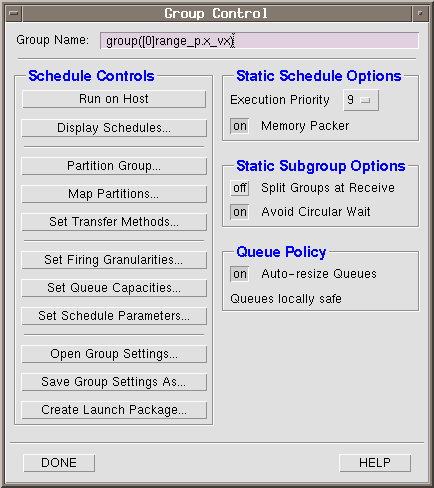This screenshot has height=488, width=434.
Task: Open Set Queue Capacities dialog
Action: click(x=114, y=288)
